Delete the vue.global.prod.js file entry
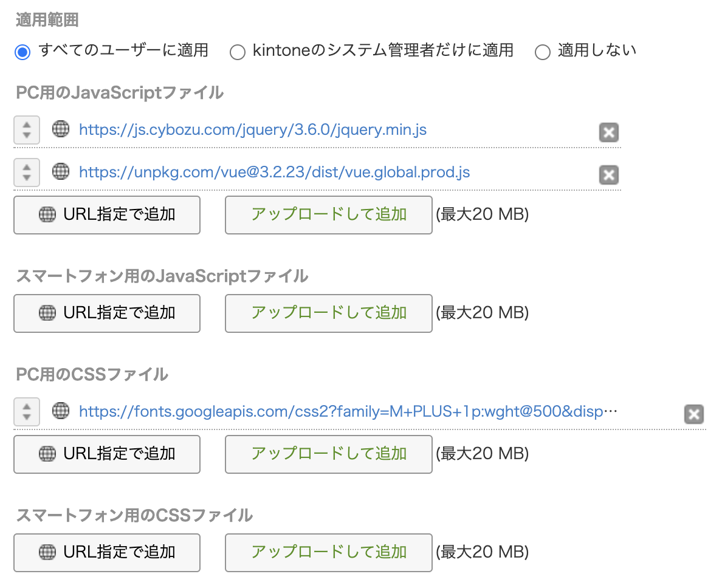 608,175
